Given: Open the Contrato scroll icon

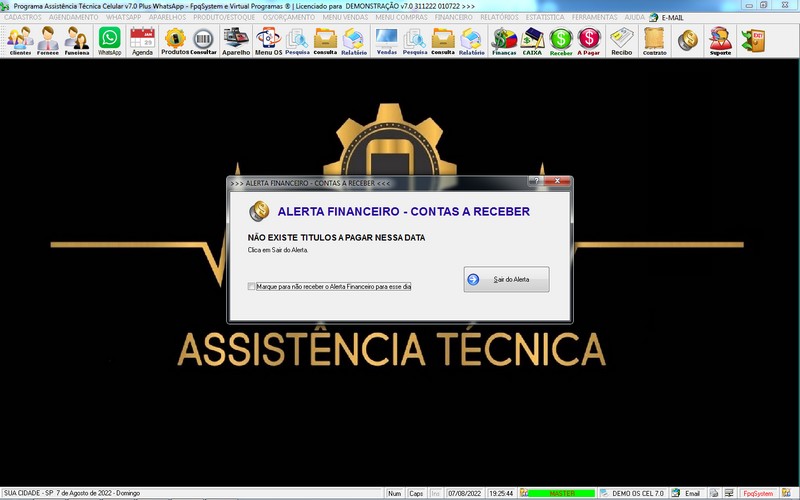Looking at the screenshot, I should [655, 41].
